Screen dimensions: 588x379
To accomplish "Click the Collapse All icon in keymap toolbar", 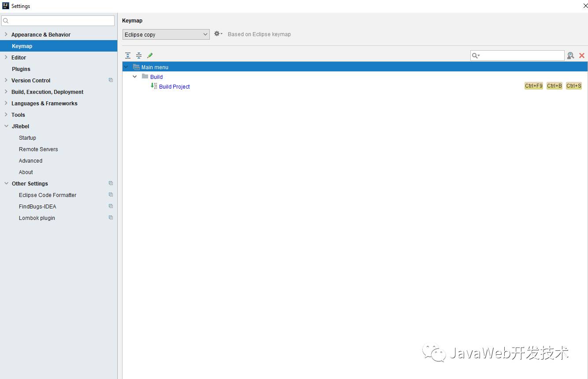I will (x=139, y=56).
